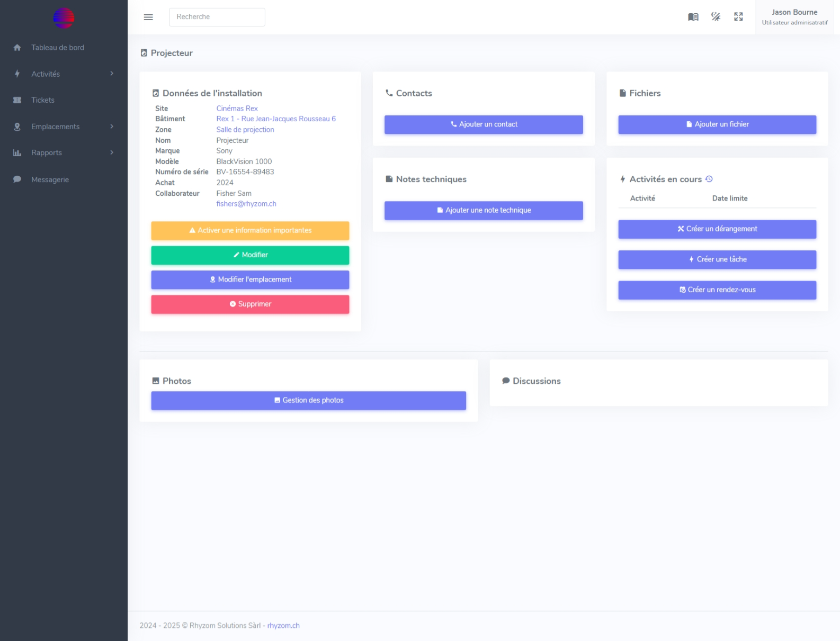Toggle the theme magic wand icon
The width and height of the screenshot is (840, 641).
716,17
